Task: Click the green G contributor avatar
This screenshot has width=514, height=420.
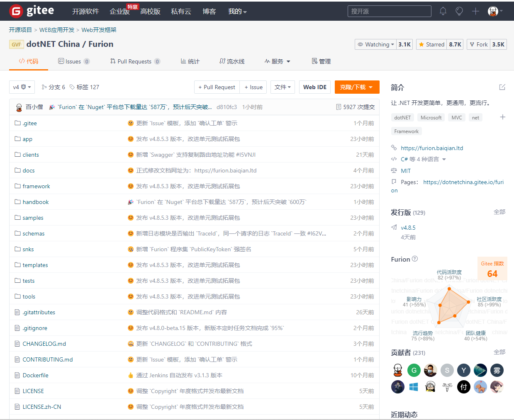Action: point(414,370)
